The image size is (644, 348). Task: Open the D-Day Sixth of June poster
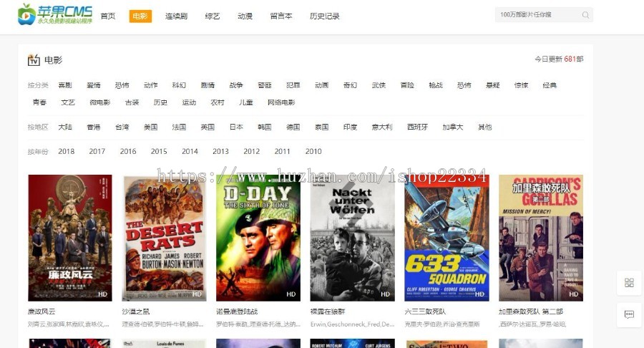tap(258, 238)
